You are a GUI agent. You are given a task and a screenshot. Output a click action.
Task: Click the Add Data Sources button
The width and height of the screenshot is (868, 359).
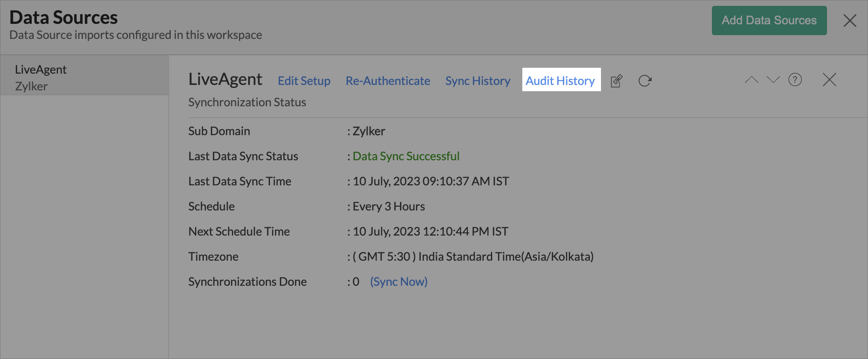point(769,21)
